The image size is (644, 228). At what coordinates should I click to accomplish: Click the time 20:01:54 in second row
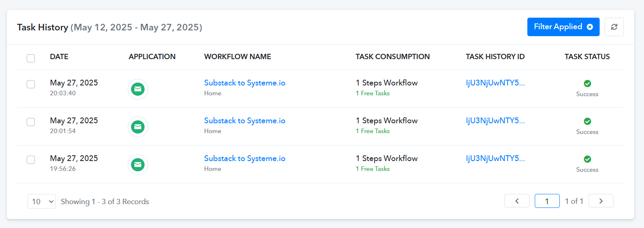(x=63, y=131)
